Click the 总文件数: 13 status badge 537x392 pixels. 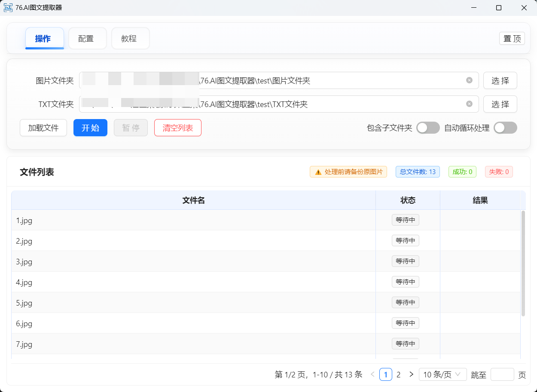click(x=417, y=171)
